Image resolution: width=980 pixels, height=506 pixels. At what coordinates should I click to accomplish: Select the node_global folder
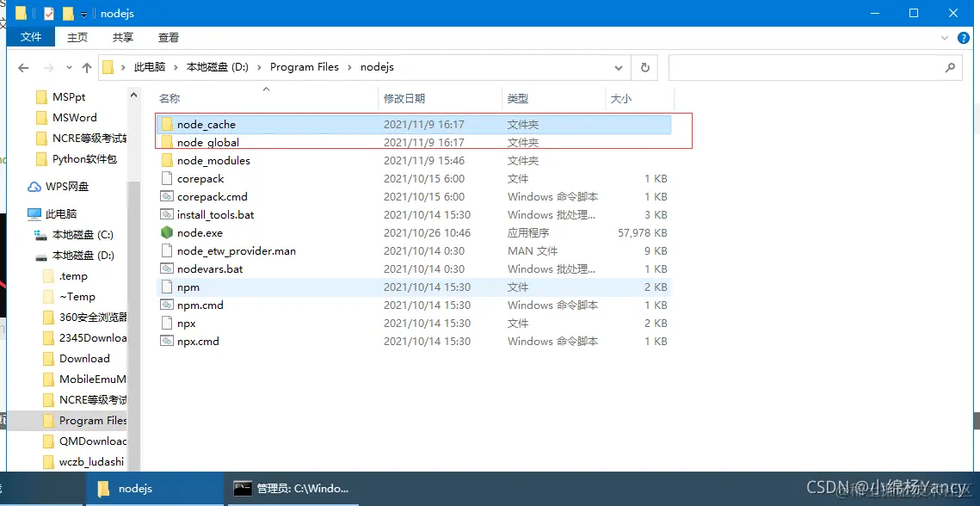(413, 143)
